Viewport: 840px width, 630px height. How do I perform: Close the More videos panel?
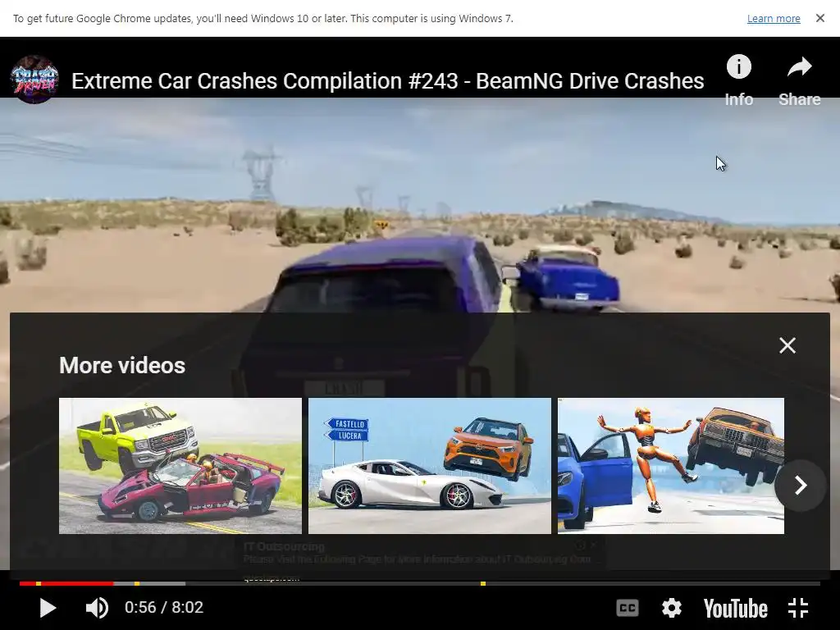pyautogui.click(x=787, y=345)
